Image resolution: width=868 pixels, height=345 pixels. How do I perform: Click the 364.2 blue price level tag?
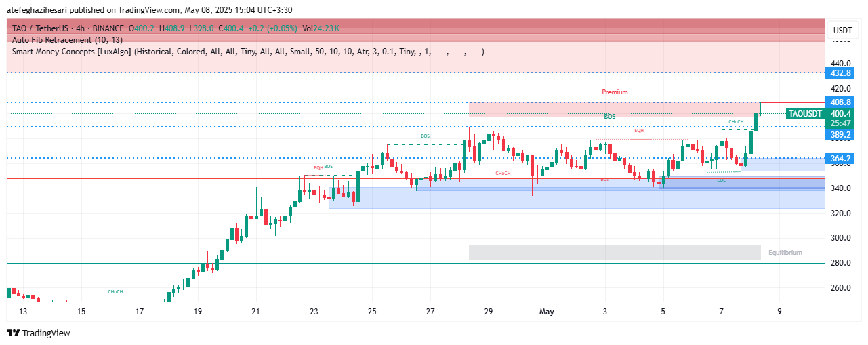tap(840, 159)
